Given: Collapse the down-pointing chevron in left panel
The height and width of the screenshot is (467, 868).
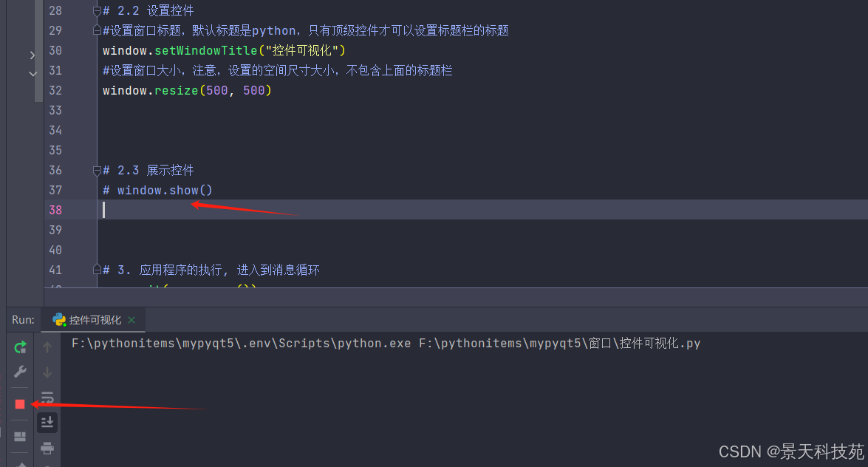Looking at the screenshot, I should click(x=33, y=74).
